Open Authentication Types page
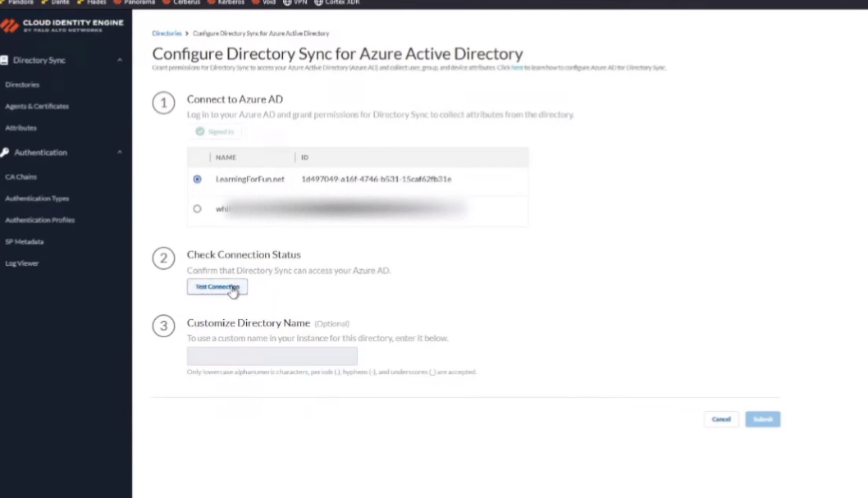This screenshot has width=868, height=498. 37,199
